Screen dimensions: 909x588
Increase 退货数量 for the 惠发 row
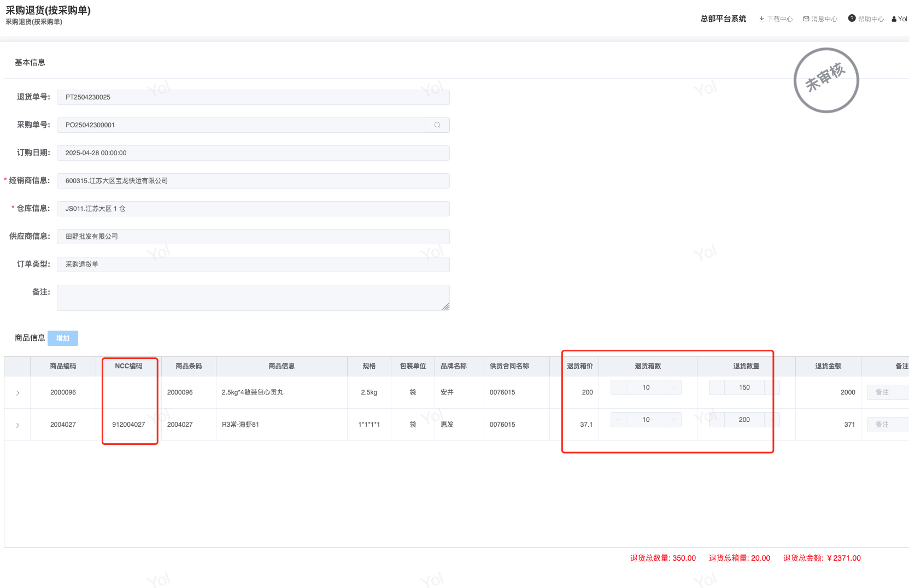click(772, 420)
